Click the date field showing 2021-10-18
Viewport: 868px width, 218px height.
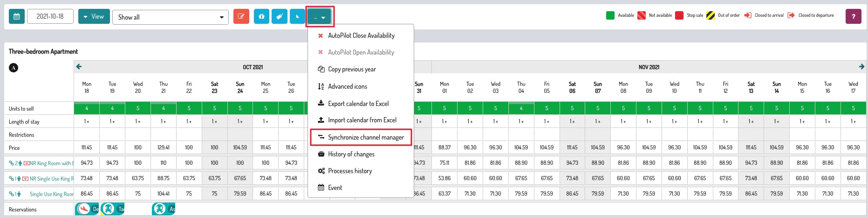pyautogui.click(x=50, y=16)
